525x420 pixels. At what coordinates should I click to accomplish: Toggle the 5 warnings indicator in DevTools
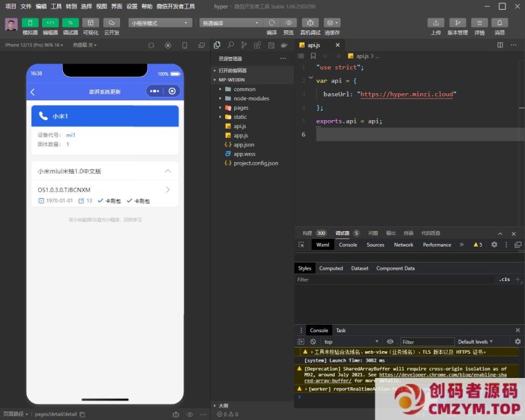pyautogui.click(x=478, y=244)
